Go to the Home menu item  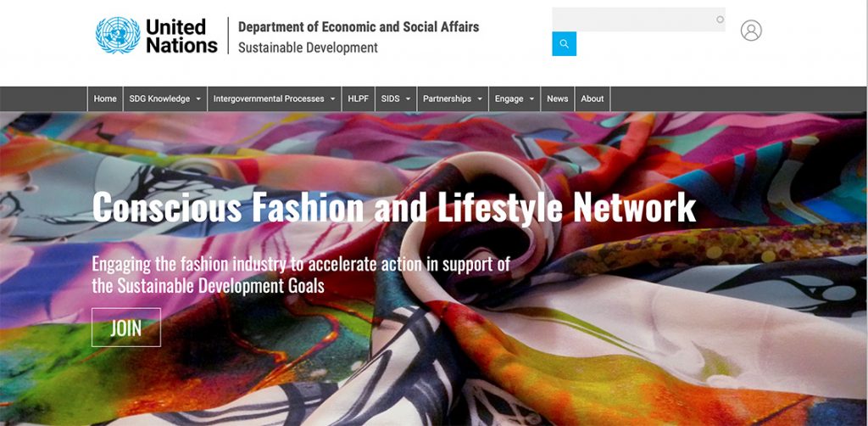pos(105,98)
